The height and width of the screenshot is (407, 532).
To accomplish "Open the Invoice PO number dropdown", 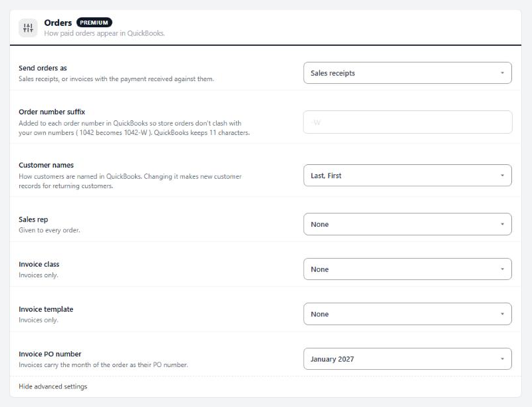I will coord(408,359).
